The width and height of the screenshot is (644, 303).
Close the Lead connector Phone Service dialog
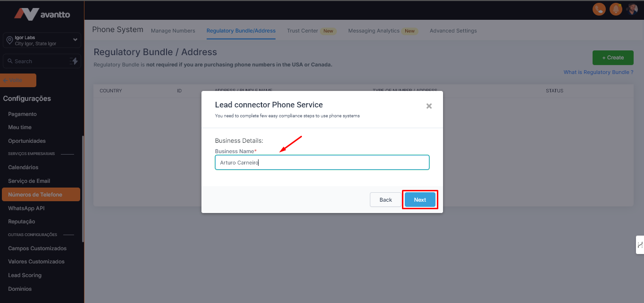tap(429, 106)
